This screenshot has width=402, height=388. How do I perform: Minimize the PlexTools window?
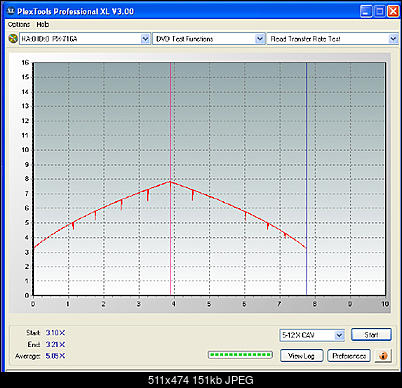(366, 11)
